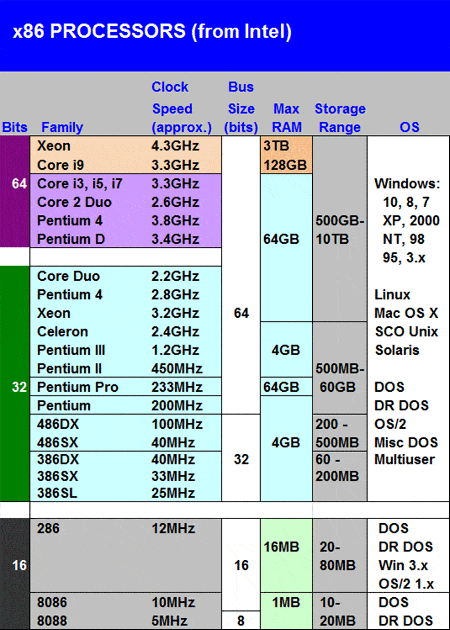Click the '3TB' max RAM cell
The image size is (450, 630).
pos(276,145)
